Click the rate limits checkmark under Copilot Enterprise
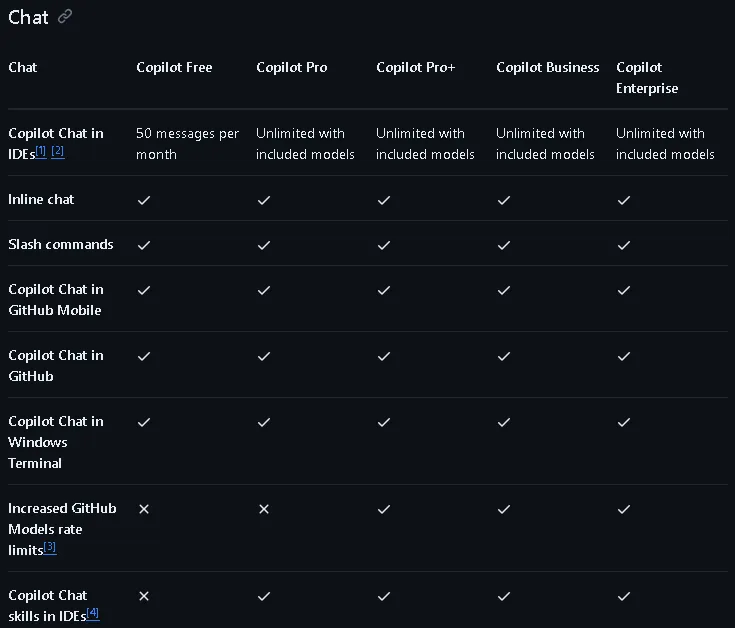 (624, 509)
